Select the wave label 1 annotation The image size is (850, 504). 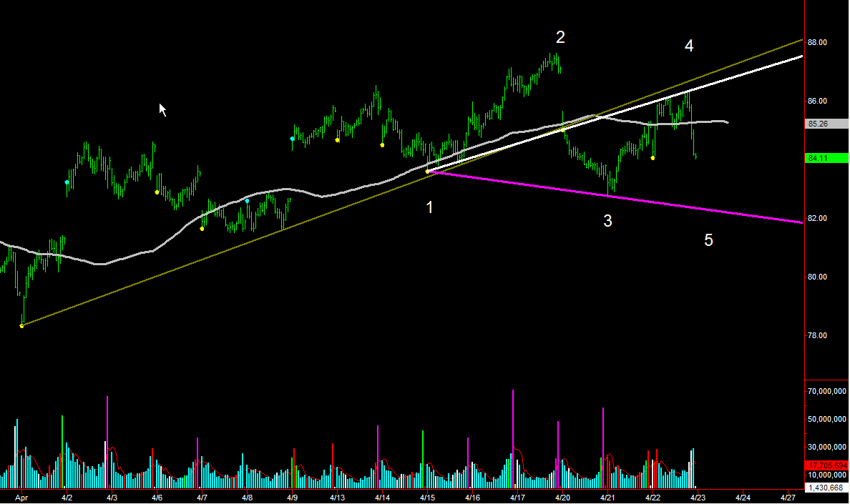pos(430,207)
